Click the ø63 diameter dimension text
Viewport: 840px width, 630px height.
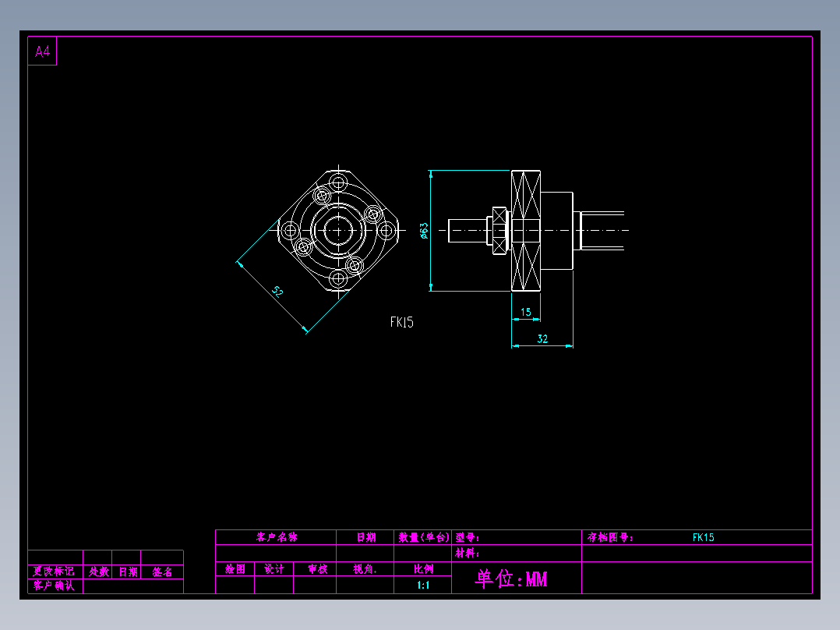[x=424, y=231]
